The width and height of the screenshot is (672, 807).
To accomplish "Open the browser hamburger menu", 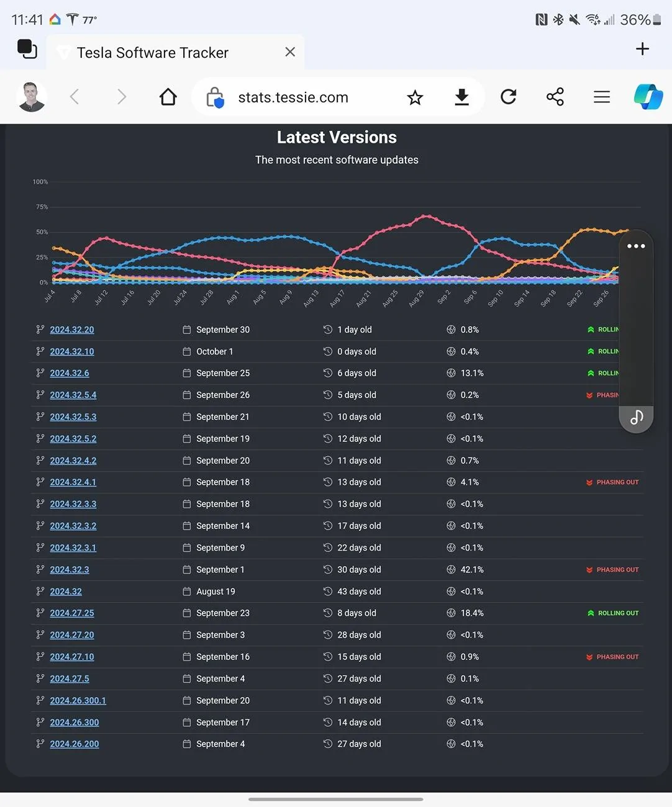I will (602, 97).
